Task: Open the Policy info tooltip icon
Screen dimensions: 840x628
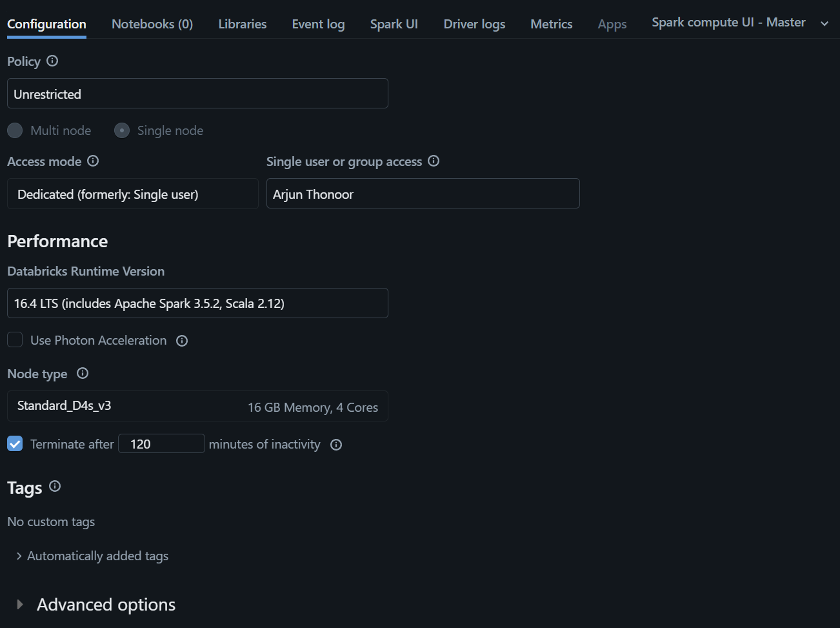Action: point(53,61)
